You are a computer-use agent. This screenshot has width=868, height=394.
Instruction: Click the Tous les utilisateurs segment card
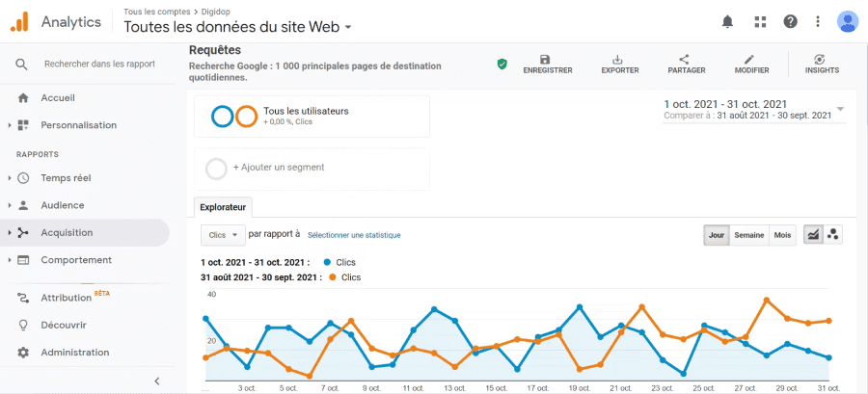[x=312, y=116]
